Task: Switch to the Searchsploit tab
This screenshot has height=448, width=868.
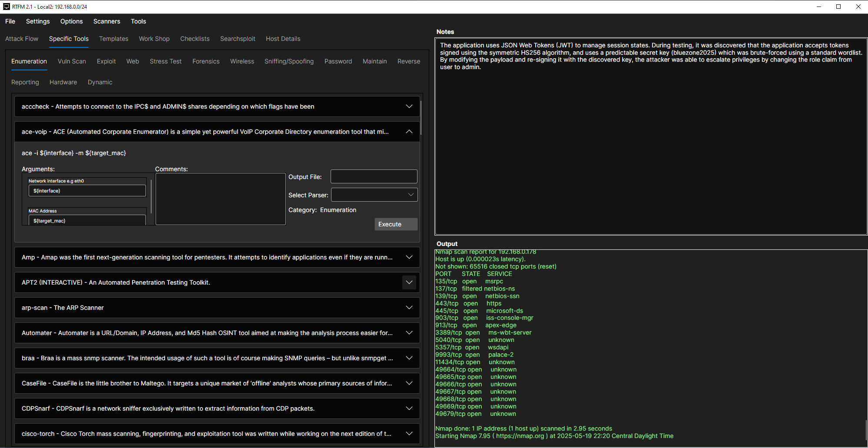Action: (238, 39)
